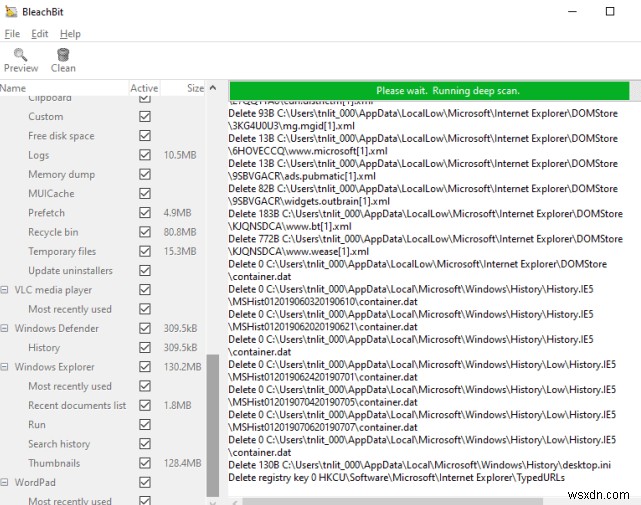Toggle the Windows Explorer group checkbox
The image size is (641, 505).
[x=145, y=367]
